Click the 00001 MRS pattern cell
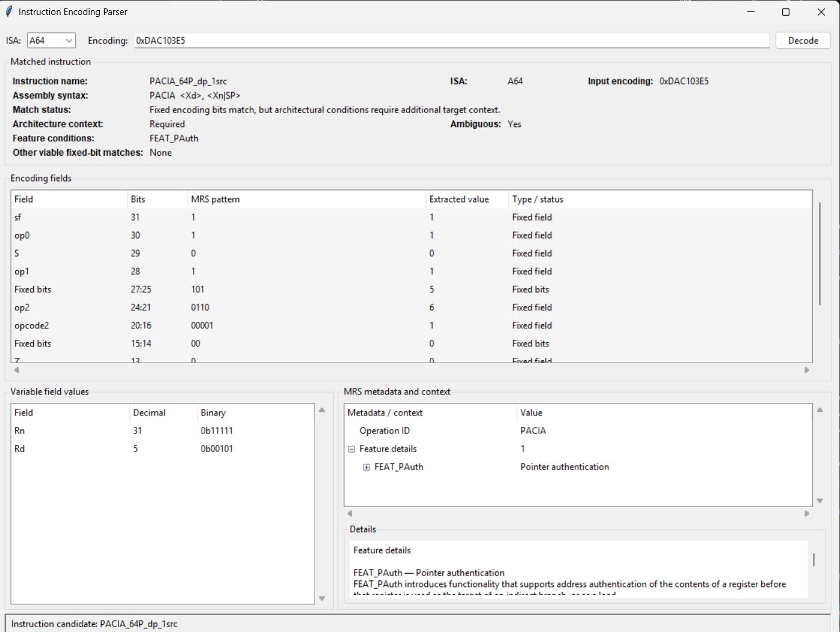Screen dimensions: 840x632 coord(202,325)
